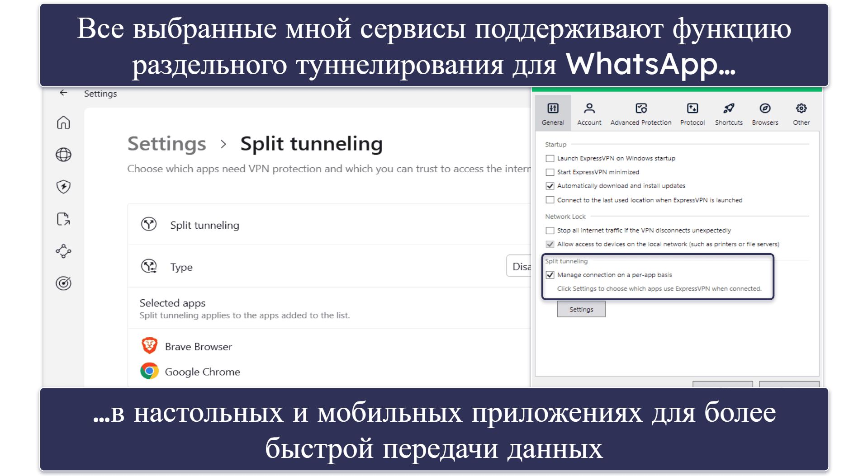
Task: Toggle Allow access to local network devices
Action: pos(550,244)
